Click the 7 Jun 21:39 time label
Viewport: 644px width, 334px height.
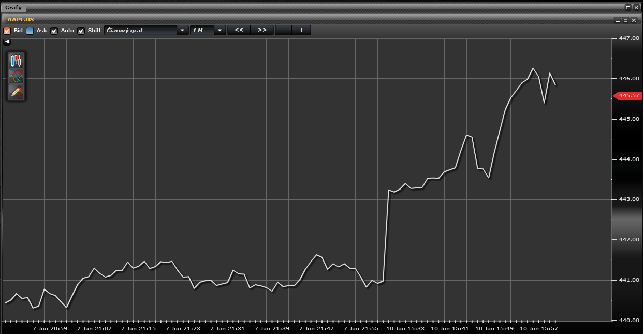tap(272, 328)
